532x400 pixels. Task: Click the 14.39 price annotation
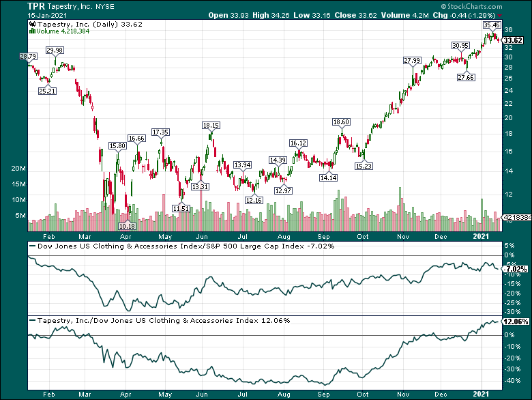(x=278, y=160)
